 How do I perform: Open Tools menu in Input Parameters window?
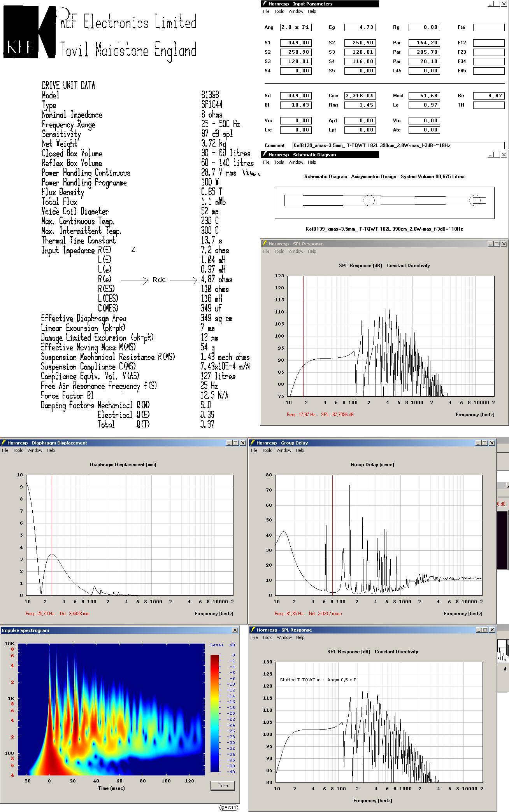pos(279,11)
